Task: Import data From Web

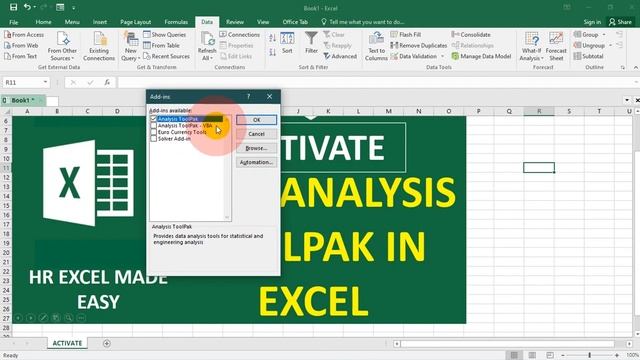Action: pyautogui.click(x=21, y=45)
